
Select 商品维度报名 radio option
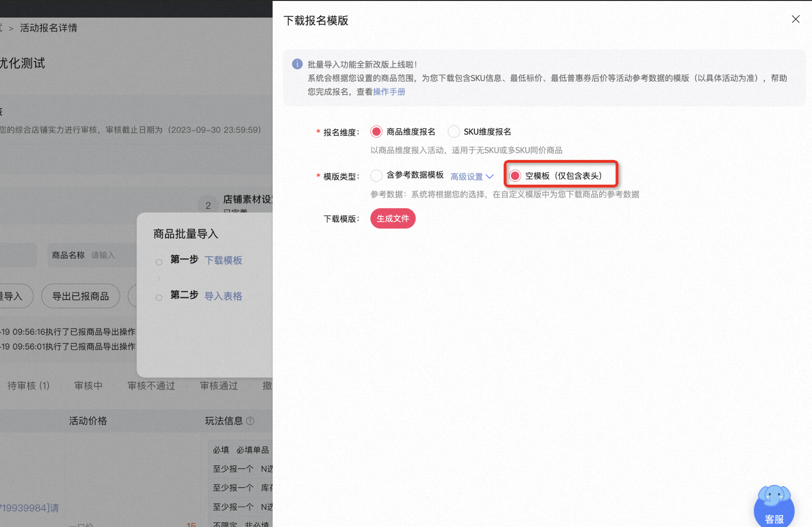377,132
